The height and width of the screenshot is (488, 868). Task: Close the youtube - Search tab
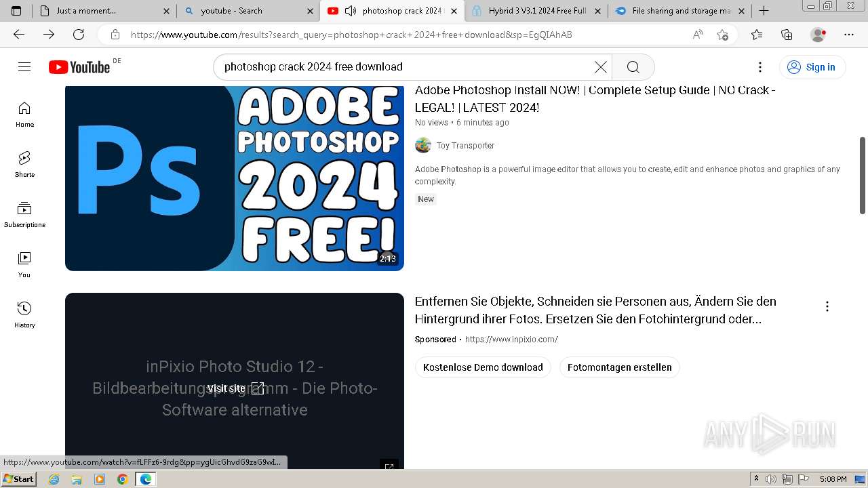pos(310,11)
